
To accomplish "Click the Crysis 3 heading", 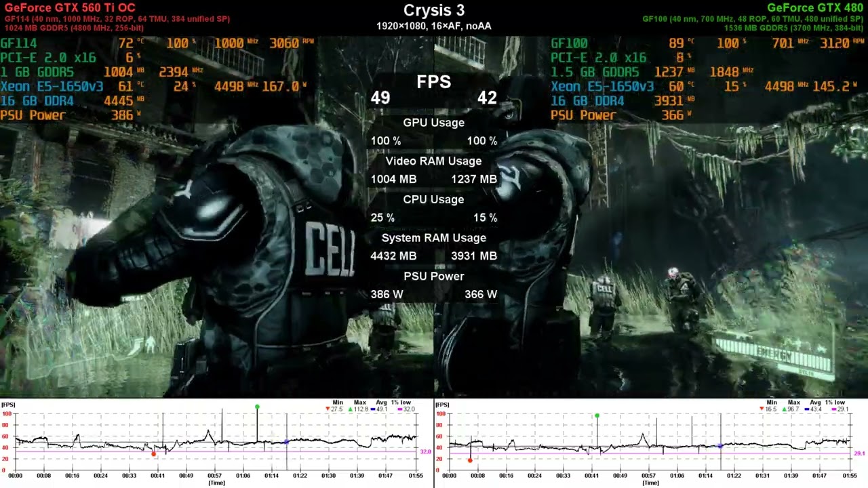I will [434, 10].
